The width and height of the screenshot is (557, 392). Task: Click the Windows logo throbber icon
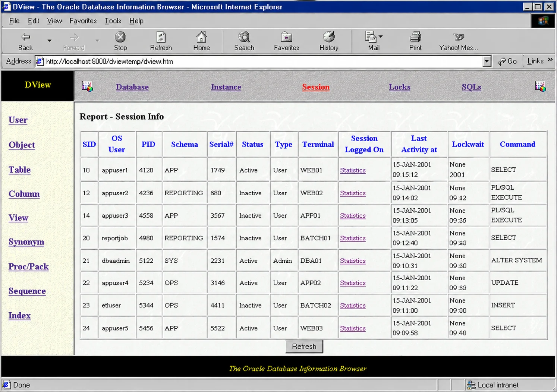tap(543, 21)
